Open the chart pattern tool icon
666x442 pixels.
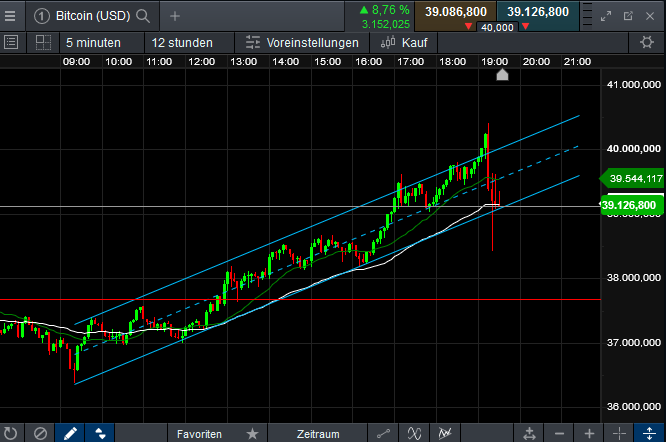point(445,434)
